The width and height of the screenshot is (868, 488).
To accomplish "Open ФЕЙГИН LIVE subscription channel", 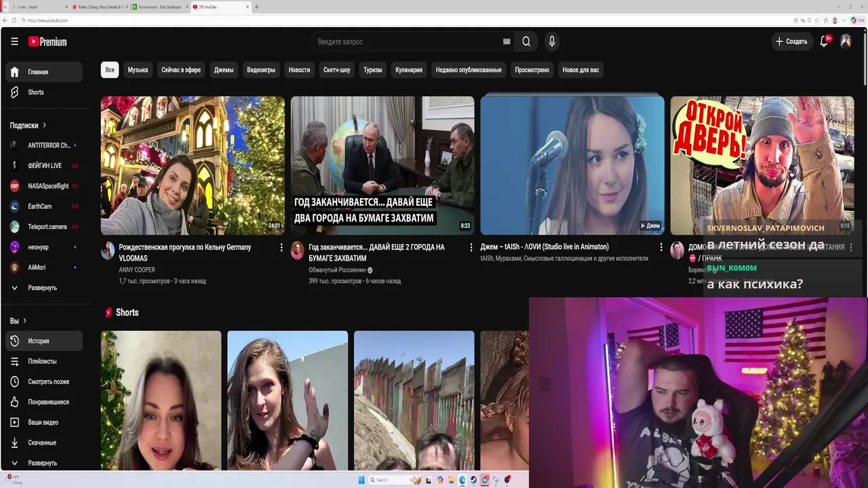I will click(x=45, y=165).
